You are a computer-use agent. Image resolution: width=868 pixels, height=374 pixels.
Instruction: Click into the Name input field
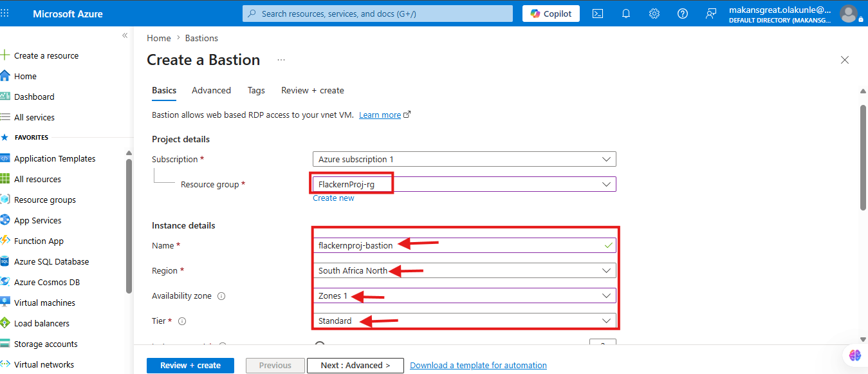click(464, 245)
